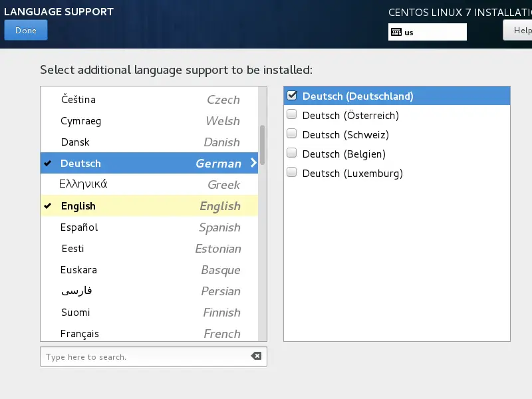Clear search with the backspace icon
The width and height of the screenshot is (532, 399).
tap(256, 356)
